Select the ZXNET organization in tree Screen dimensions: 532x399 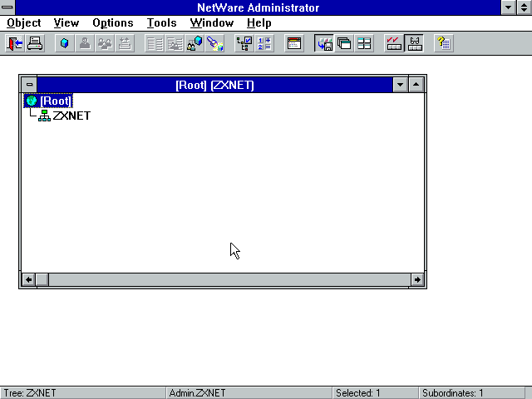tap(71, 116)
